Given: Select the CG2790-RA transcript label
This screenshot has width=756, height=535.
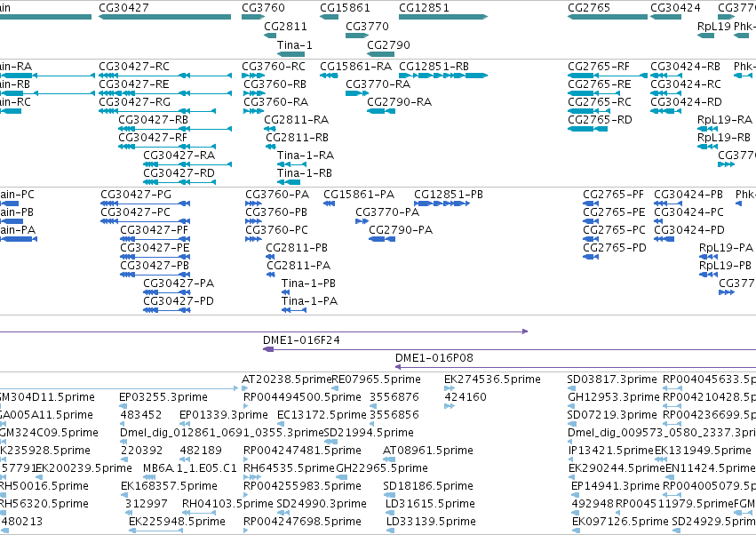Looking at the screenshot, I should [399, 102].
